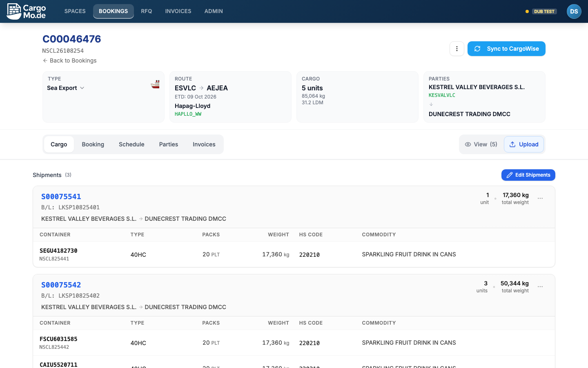
Task: Switch to the Booking tab
Action: pyautogui.click(x=93, y=144)
